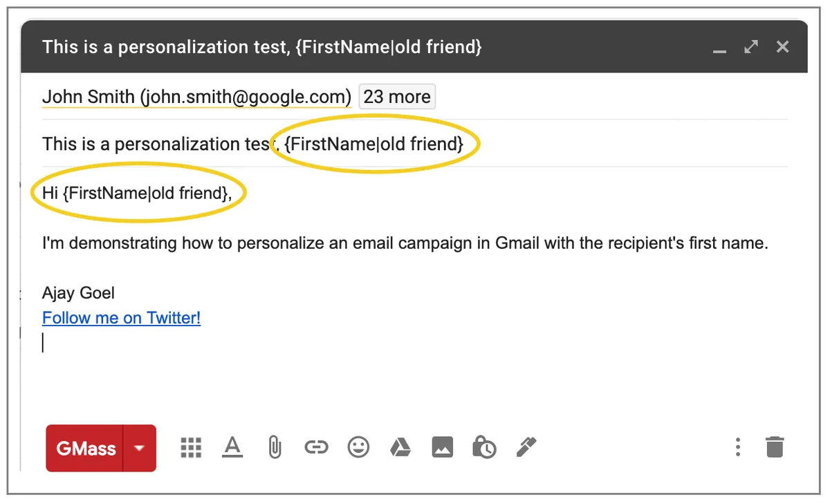Open the emoji picker

click(358, 448)
